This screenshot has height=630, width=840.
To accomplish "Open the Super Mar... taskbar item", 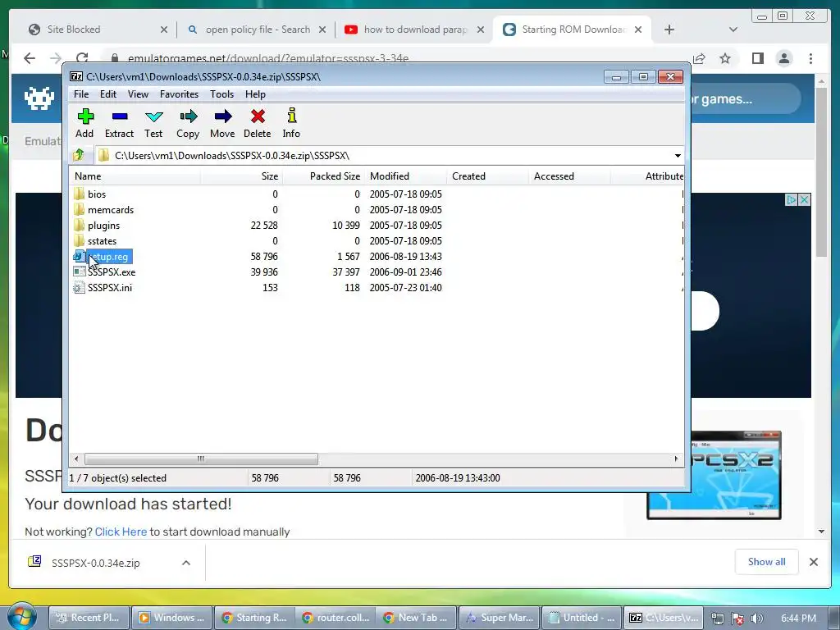I will point(500,618).
